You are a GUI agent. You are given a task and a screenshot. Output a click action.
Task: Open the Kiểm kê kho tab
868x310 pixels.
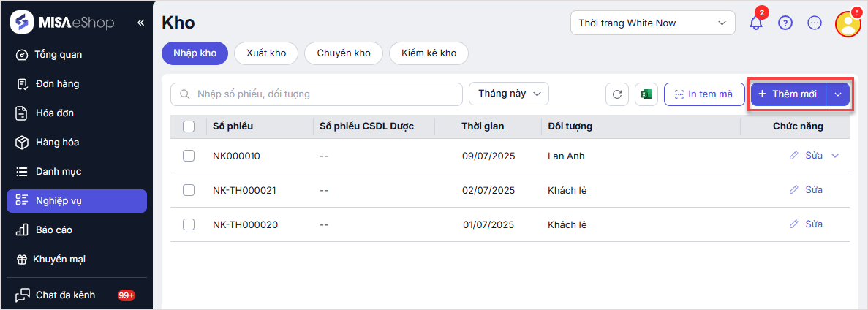429,53
